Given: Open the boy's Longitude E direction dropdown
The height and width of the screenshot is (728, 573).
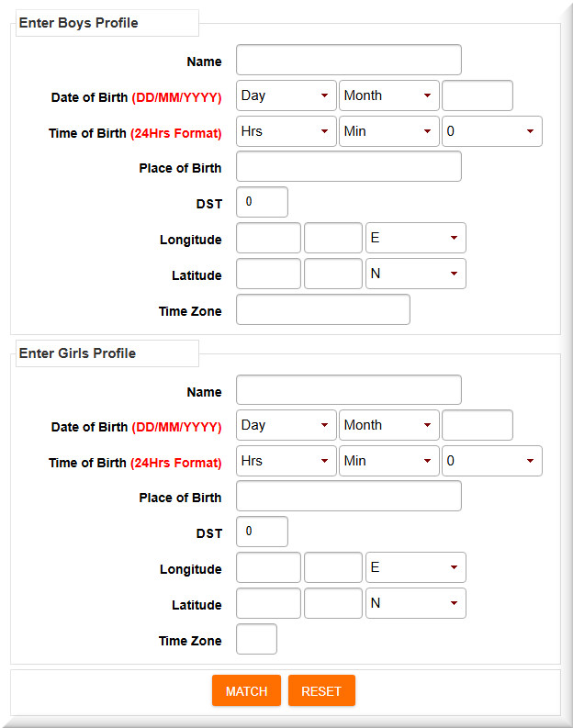Looking at the screenshot, I should click(415, 238).
